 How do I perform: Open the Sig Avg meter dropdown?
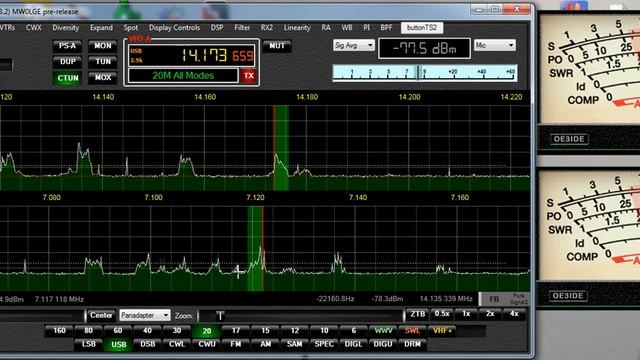[353, 45]
